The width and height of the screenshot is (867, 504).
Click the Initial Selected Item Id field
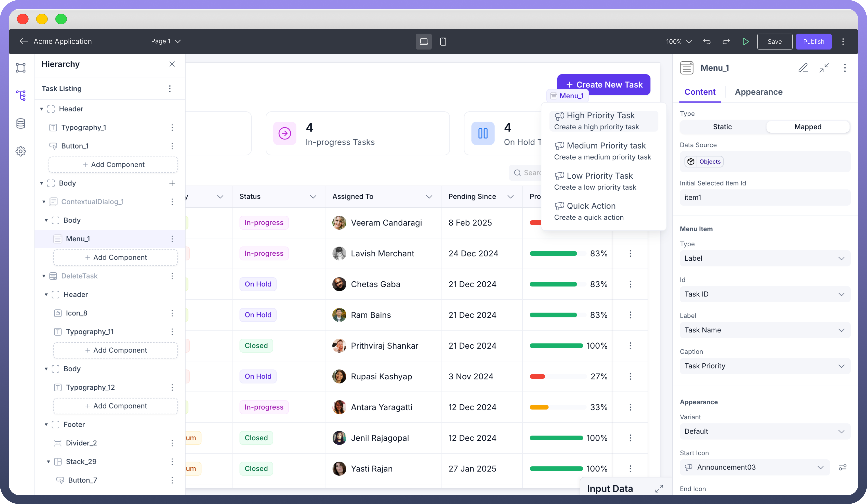coord(765,197)
